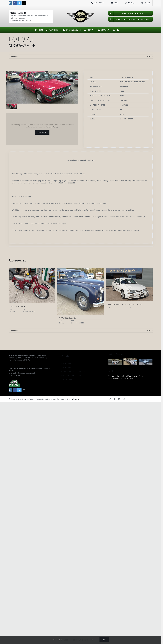Go to Previous lot at top

click(x=13, y=56)
